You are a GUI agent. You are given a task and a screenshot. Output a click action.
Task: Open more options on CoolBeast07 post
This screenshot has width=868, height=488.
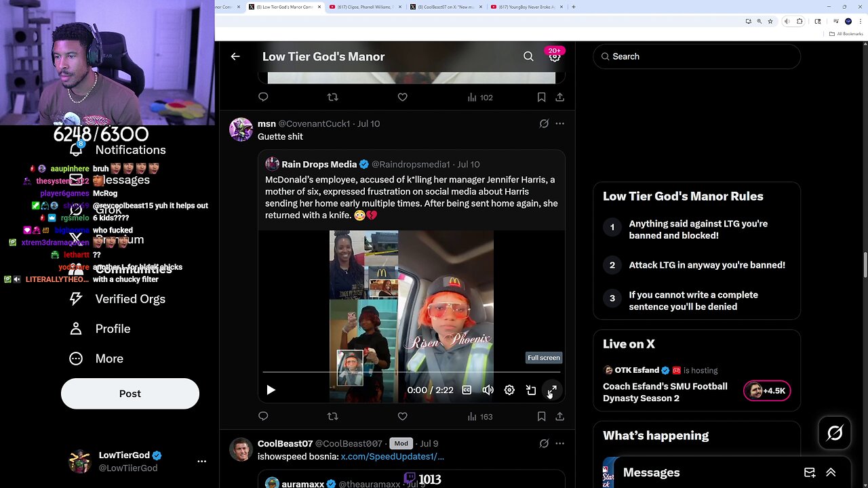(559, 443)
